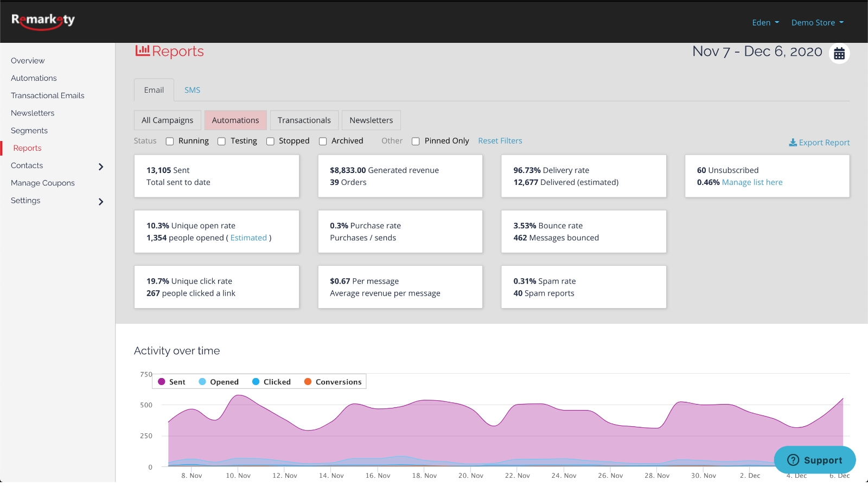The height and width of the screenshot is (493, 868).
Task: Open Segments in the sidebar
Action: (x=29, y=131)
